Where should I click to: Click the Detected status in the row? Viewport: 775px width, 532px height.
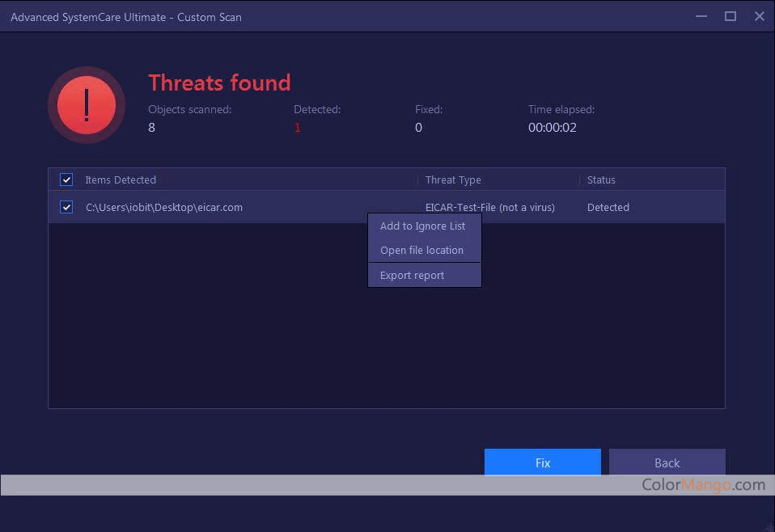608,207
